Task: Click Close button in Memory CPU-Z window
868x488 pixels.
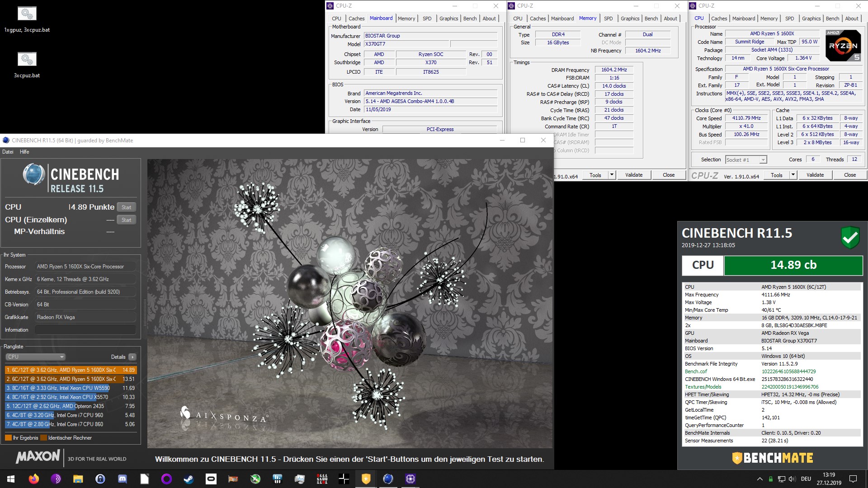Action: click(669, 175)
